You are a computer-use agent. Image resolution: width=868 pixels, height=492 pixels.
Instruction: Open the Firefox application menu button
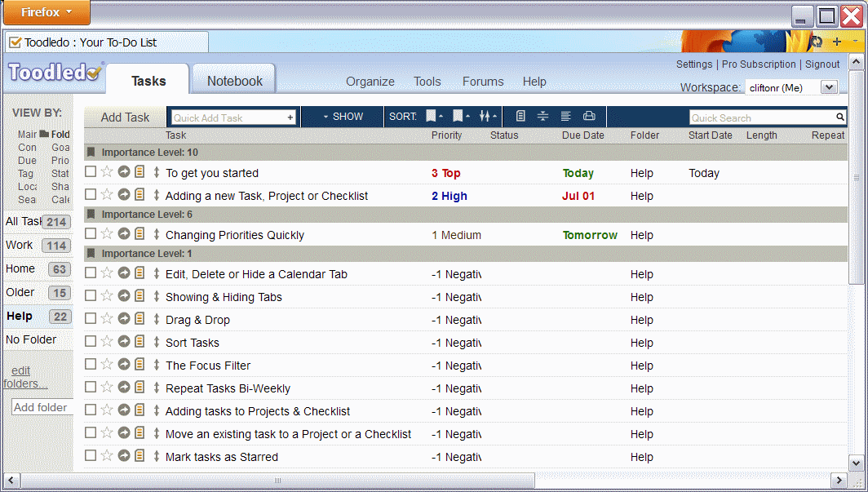click(x=46, y=12)
